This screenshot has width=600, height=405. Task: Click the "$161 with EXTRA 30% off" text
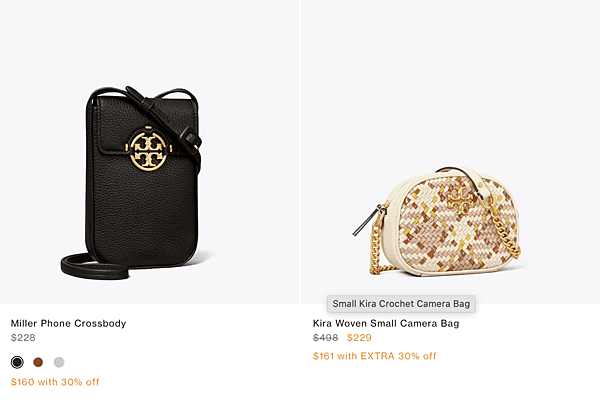375,356
